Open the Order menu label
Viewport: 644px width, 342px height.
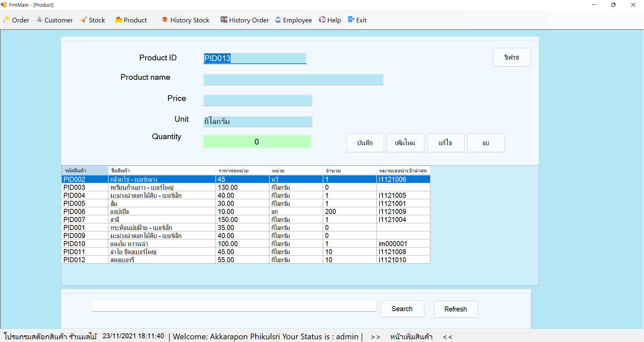click(20, 20)
